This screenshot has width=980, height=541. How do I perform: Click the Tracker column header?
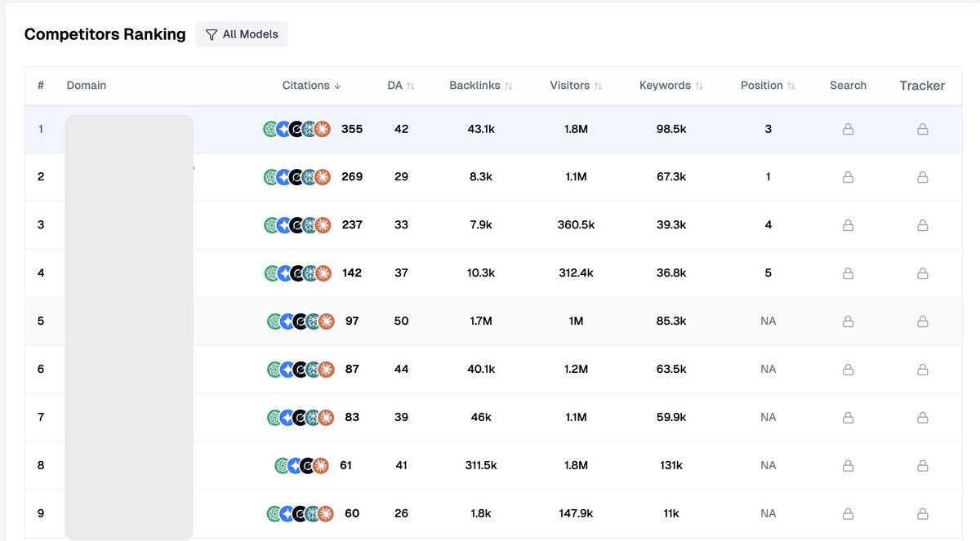tap(922, 86)
